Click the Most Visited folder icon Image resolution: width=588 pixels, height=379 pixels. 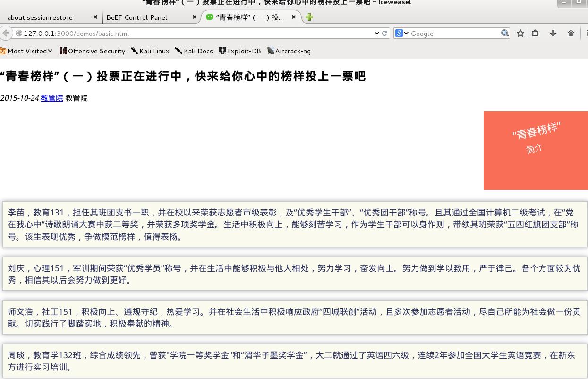(x=3, y=51)
